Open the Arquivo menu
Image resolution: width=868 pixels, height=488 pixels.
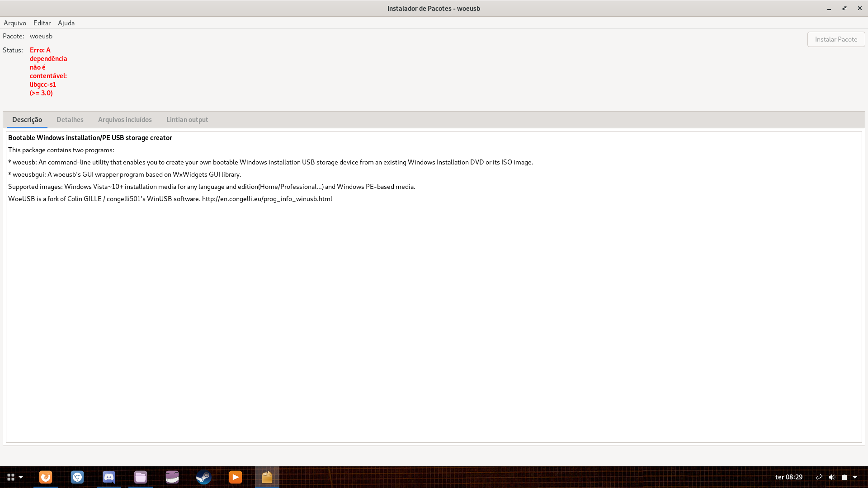tap(15, 23)
